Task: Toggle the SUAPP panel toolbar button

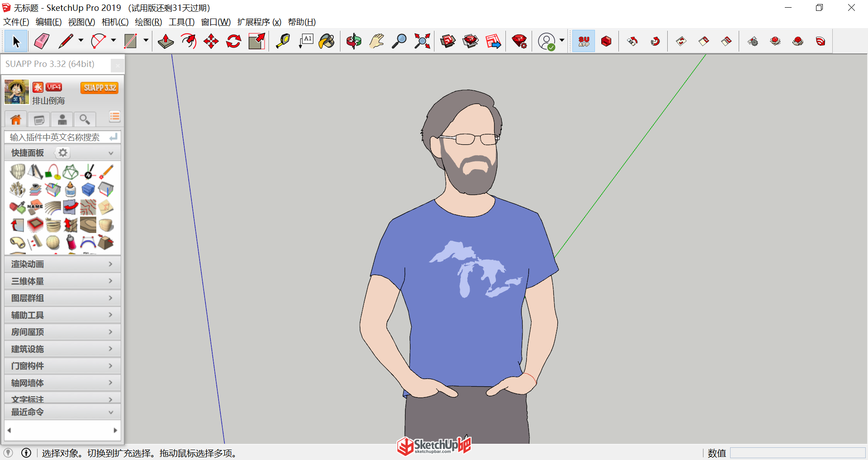Action: 584,42
